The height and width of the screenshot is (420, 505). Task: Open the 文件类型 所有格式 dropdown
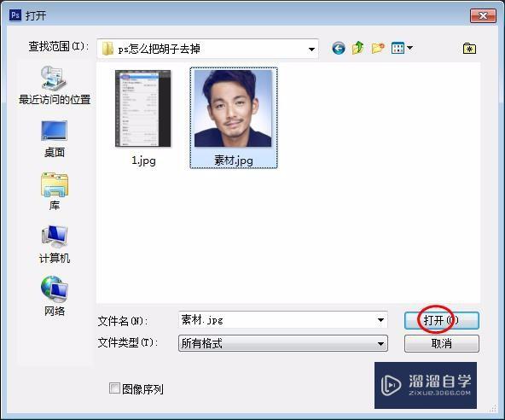[282, 343]
